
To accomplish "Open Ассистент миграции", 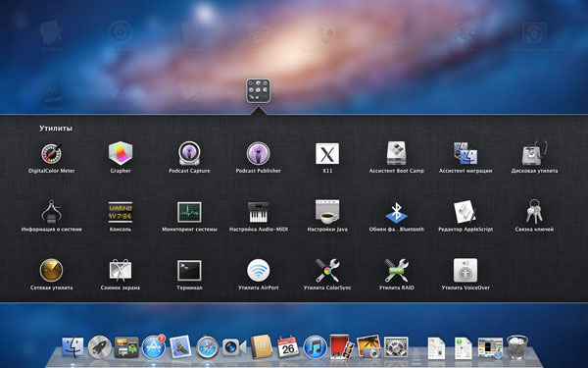I will [465, 153].
